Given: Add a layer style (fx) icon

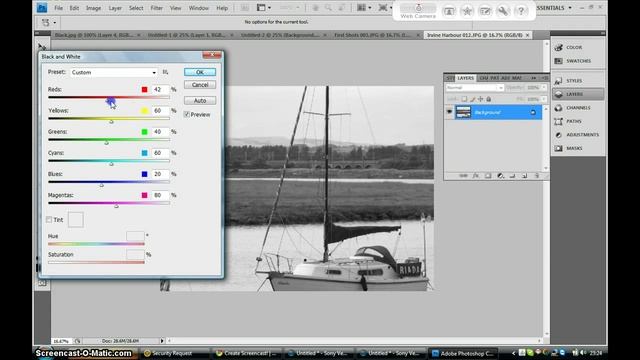Looking at the screenshot, I should click(476, 176).
